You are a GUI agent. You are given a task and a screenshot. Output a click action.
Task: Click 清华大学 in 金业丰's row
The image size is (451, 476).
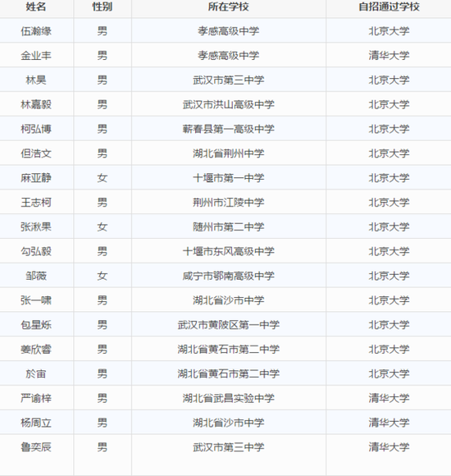[389, 56]
